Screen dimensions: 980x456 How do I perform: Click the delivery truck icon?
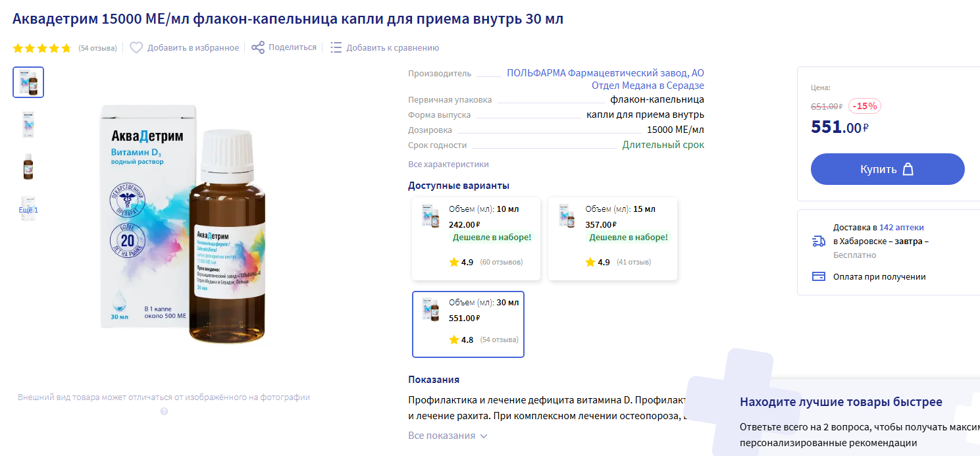(x=819, y=241)
